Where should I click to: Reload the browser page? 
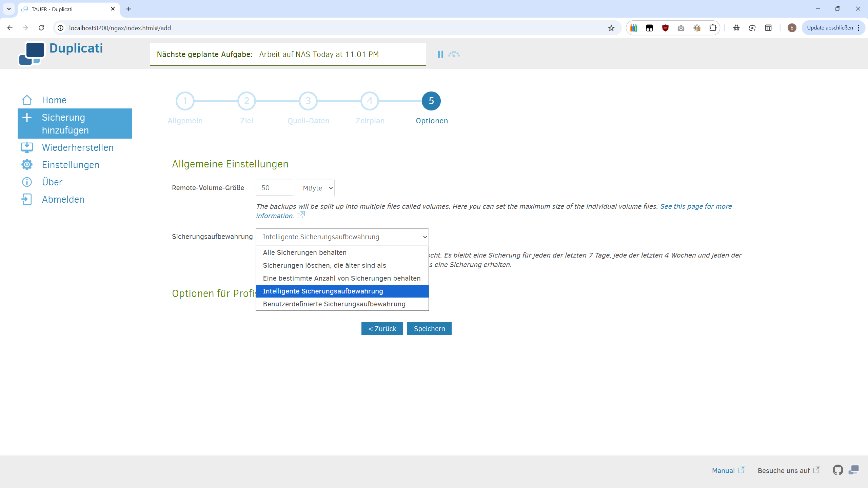pyautogui.click(x=41, y=28)
